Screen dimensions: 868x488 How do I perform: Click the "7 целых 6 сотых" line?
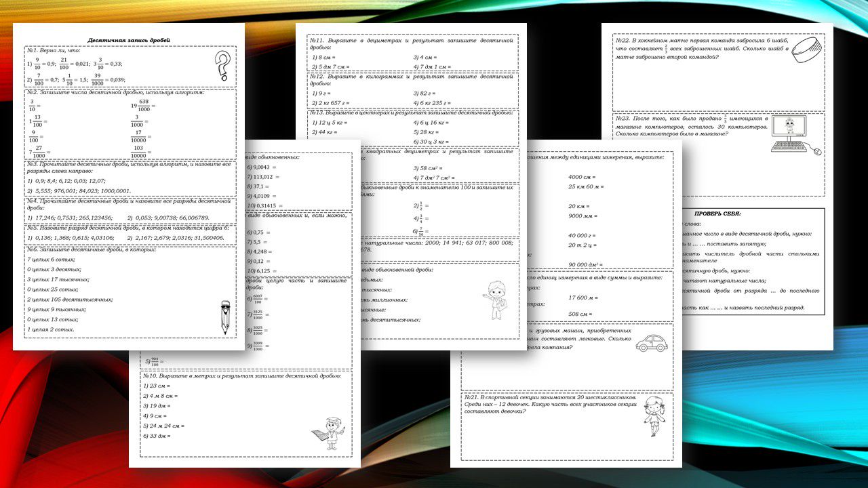pos(50,260)
